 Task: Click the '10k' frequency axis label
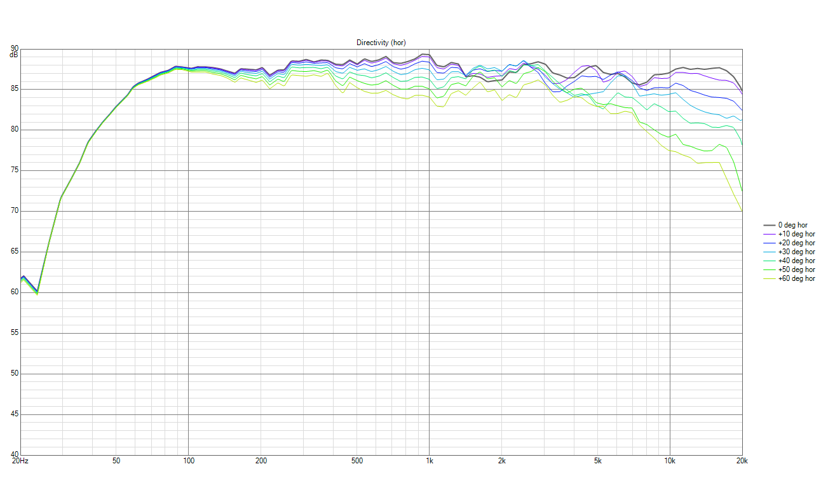670,460
